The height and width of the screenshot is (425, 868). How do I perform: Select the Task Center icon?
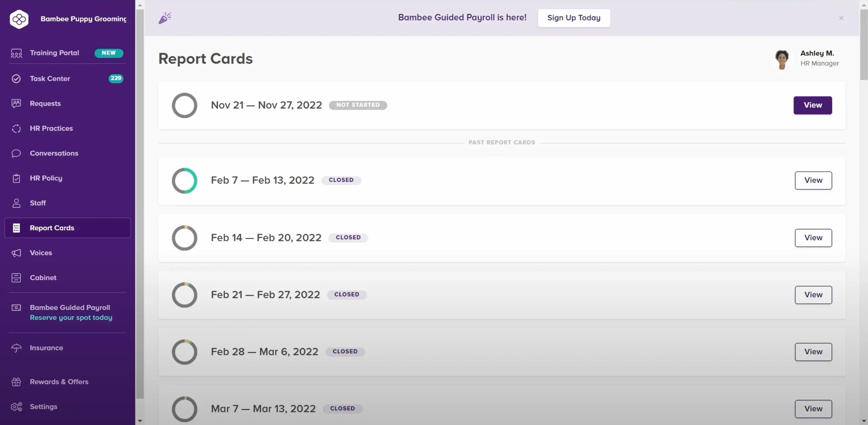tap(16, 78)
